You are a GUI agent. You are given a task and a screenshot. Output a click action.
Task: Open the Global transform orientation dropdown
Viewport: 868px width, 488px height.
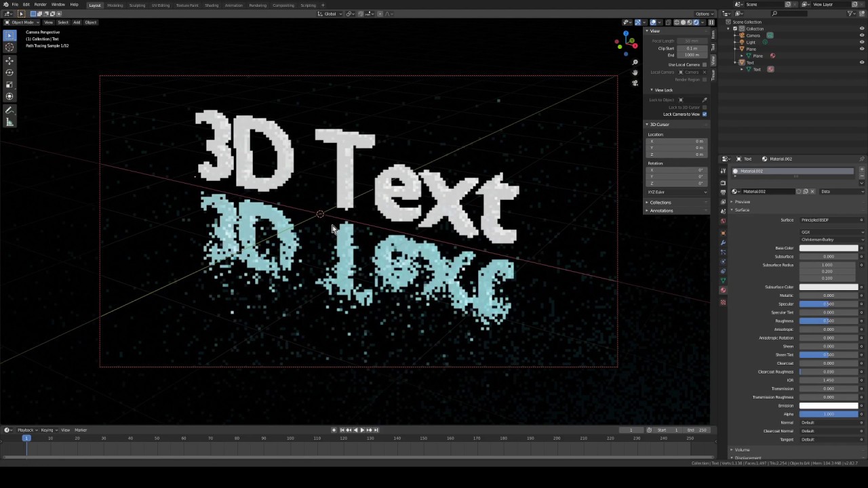(x=330, y=14)
